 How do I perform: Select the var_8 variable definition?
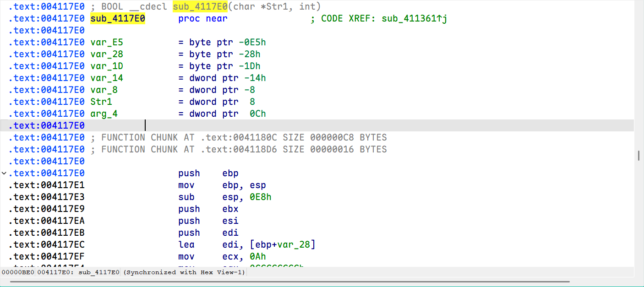coord(104,90)
